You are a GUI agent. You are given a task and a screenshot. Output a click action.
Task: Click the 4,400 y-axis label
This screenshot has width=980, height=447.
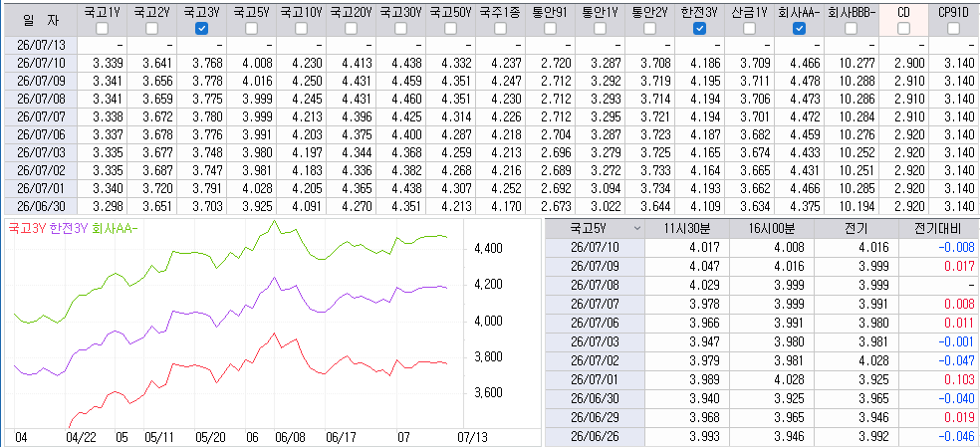489,248
